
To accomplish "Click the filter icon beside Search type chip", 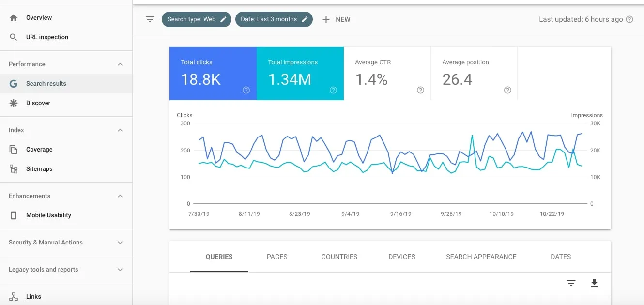I will tap(150, 19).
